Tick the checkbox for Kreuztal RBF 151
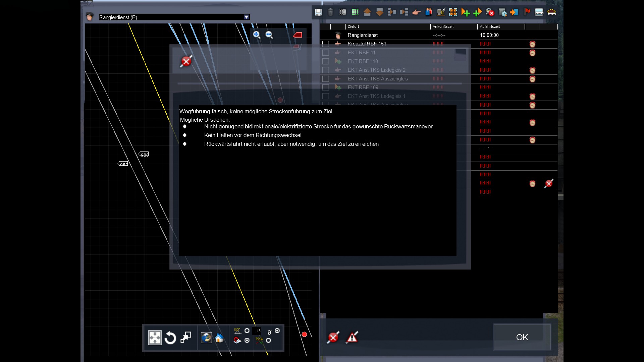This screenshot has width=644, height=362. 325,44
